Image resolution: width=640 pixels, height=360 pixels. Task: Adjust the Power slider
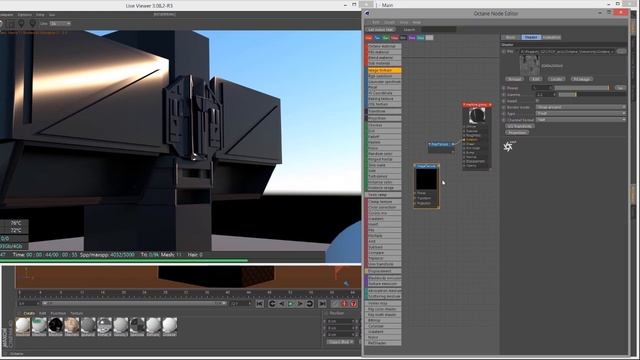pos(583,88)
